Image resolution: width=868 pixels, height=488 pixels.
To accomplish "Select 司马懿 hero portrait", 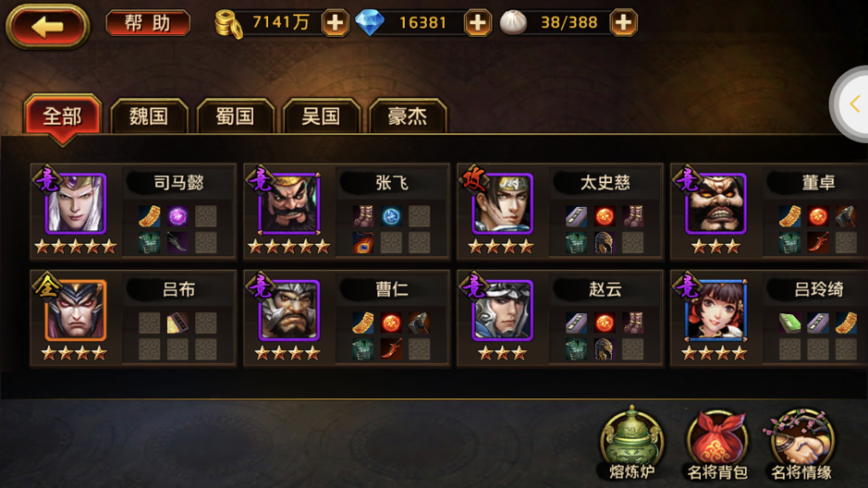I will coord(75,203).
